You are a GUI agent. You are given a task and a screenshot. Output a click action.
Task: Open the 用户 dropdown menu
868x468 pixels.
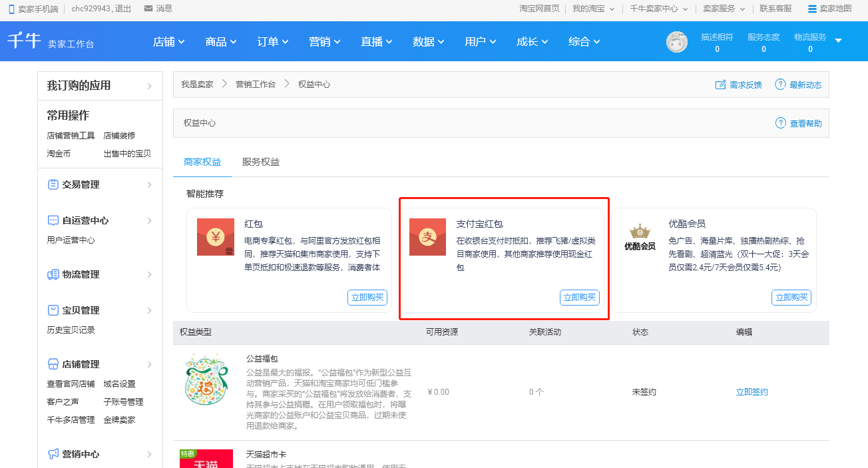click(481, 41)
